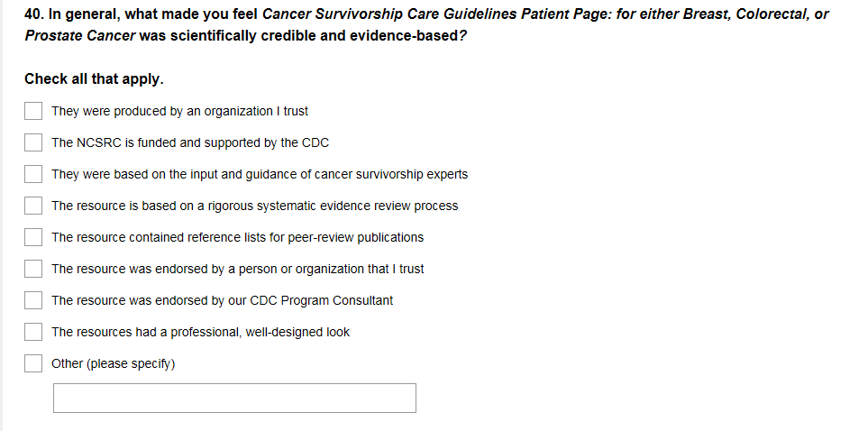Image resolution: width=868 pixels, height=431 pixels.
Task: Click the label text 'endorsed by a person or organization'
Action: pos(238,269)
